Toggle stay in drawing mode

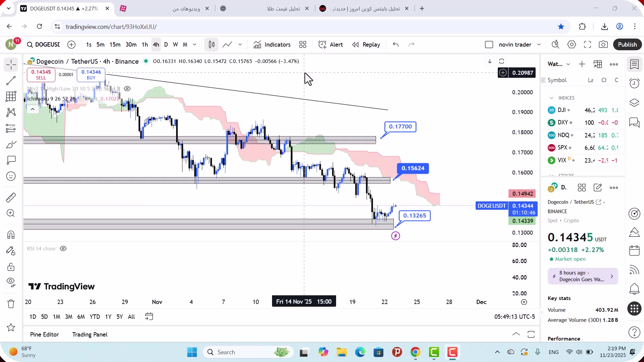pyautogui.click(x=11, y=251)
